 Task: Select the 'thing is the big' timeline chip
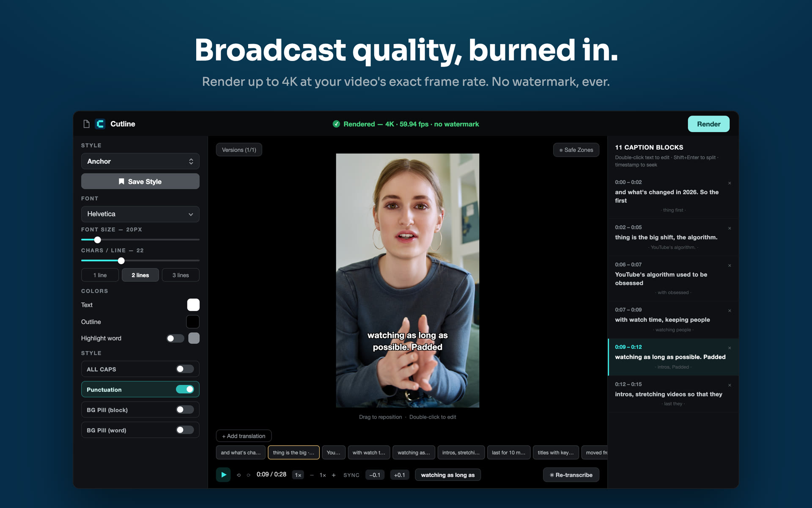point(294,453)
